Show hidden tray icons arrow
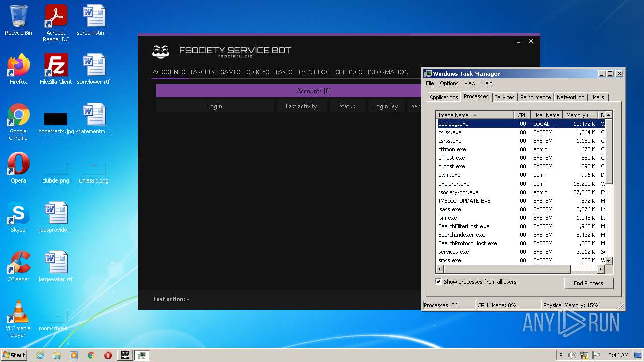The image size is (644, 362). 561,355
